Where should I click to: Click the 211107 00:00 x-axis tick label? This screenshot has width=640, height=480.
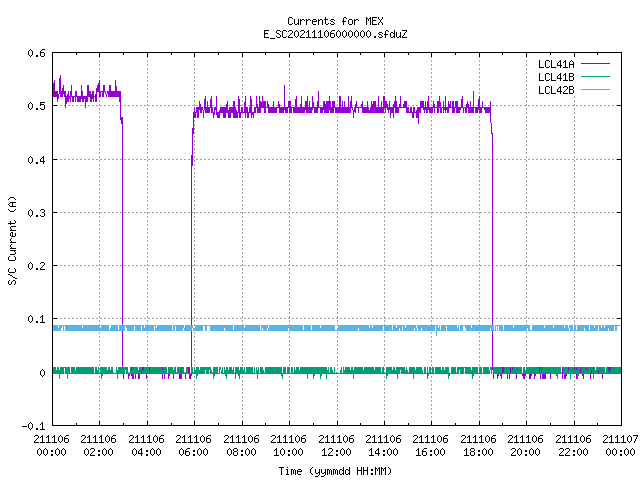(x=620, y=445)
